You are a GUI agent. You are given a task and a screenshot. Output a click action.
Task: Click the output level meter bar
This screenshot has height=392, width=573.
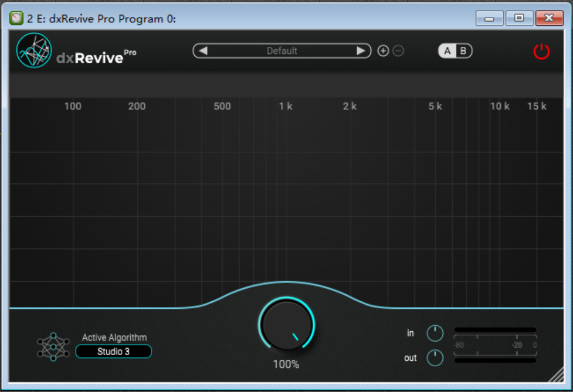pos(495,360)
